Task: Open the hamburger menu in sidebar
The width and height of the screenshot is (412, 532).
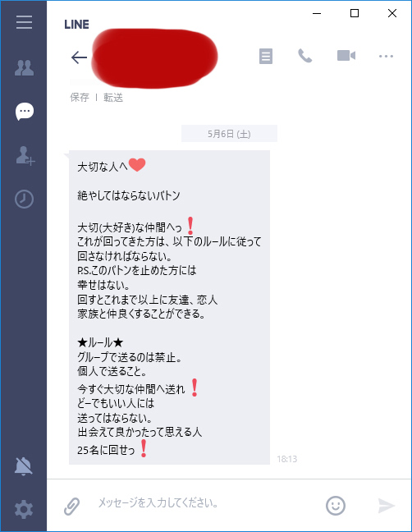Action: (24, 22)
